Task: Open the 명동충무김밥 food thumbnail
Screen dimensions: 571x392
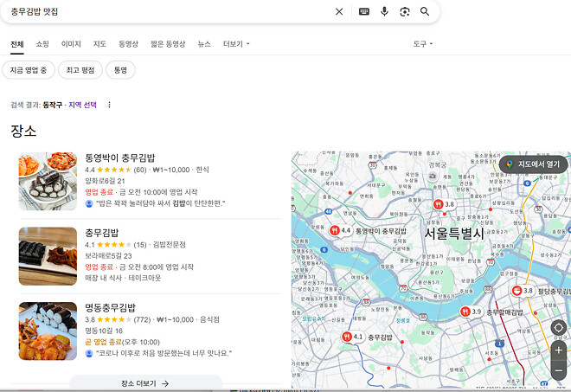Action: pos(48,331)
